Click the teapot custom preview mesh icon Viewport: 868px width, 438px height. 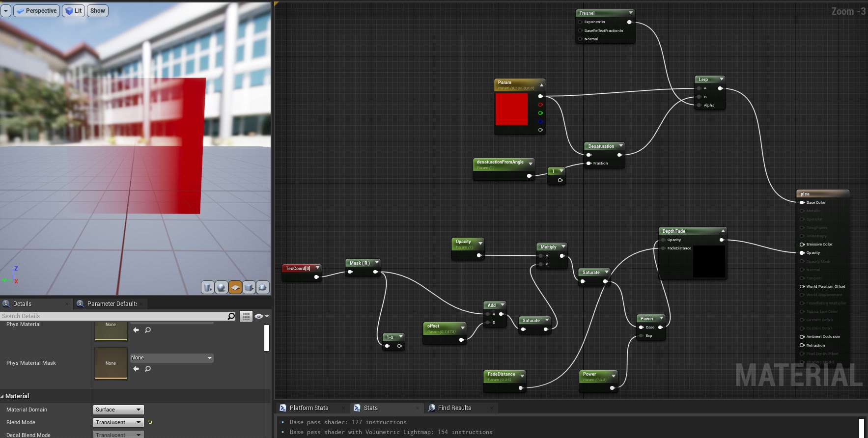(263, 287)
